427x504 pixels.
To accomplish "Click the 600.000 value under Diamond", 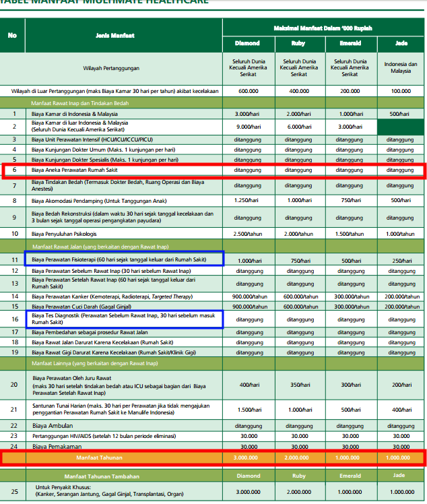I will pyautogui.click(x=247, y=91).
